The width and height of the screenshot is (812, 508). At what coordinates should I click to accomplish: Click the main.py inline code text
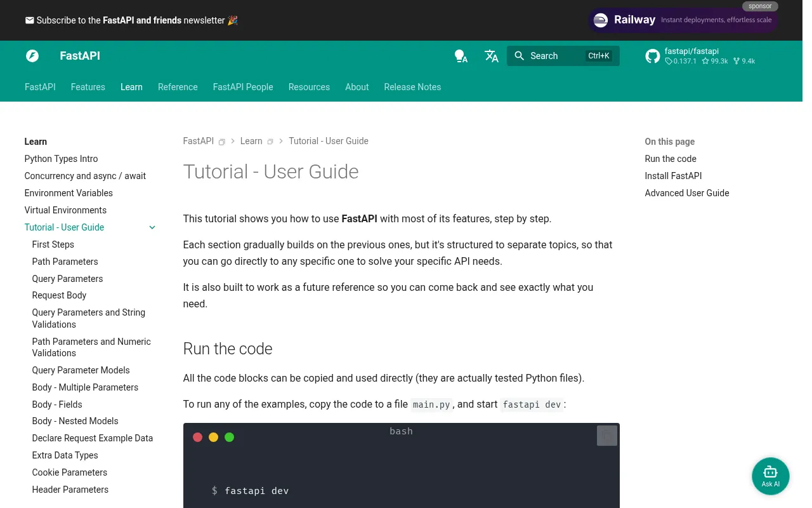[x=431, y=404]
